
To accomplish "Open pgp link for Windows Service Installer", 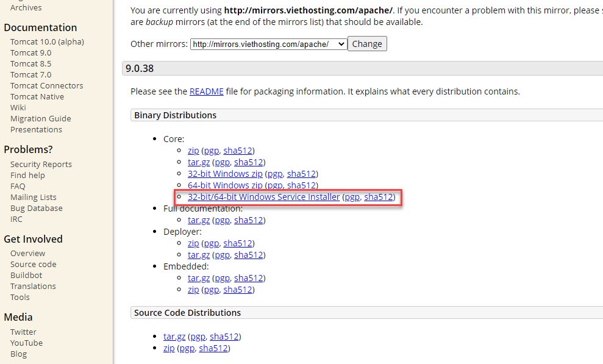I will pos(352,197).
